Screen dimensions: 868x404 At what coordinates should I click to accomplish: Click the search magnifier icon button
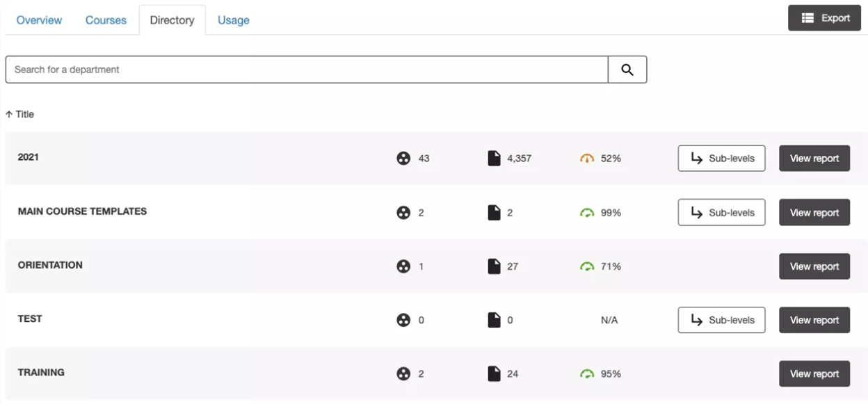point(627,70)
